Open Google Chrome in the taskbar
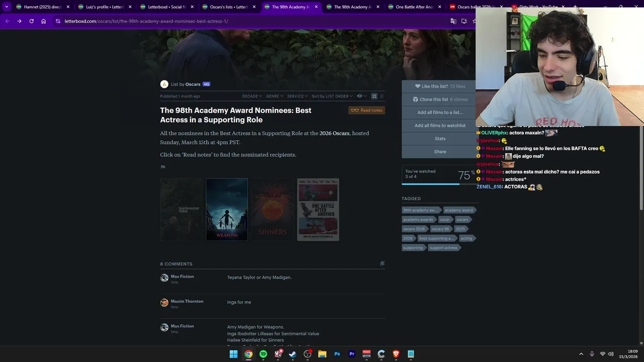The image size is (644, 362). (x=249, y=354)
